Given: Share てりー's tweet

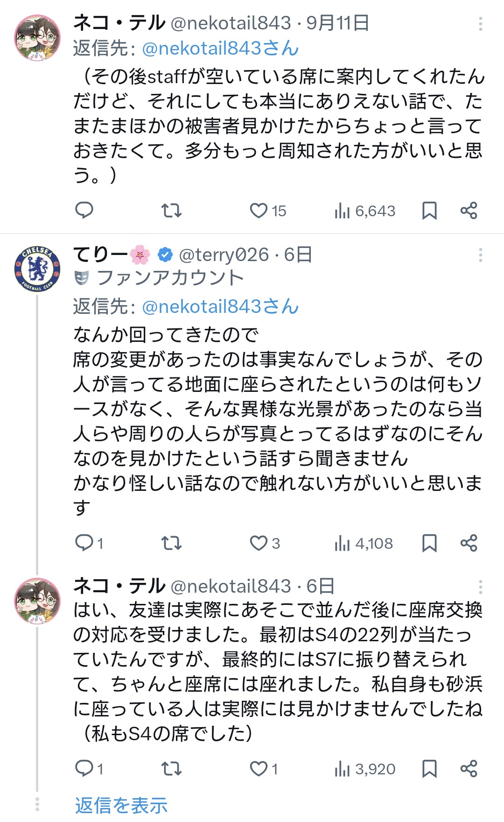Looking at the screenshot, I should pyautogui.click(x=469, y=543).
